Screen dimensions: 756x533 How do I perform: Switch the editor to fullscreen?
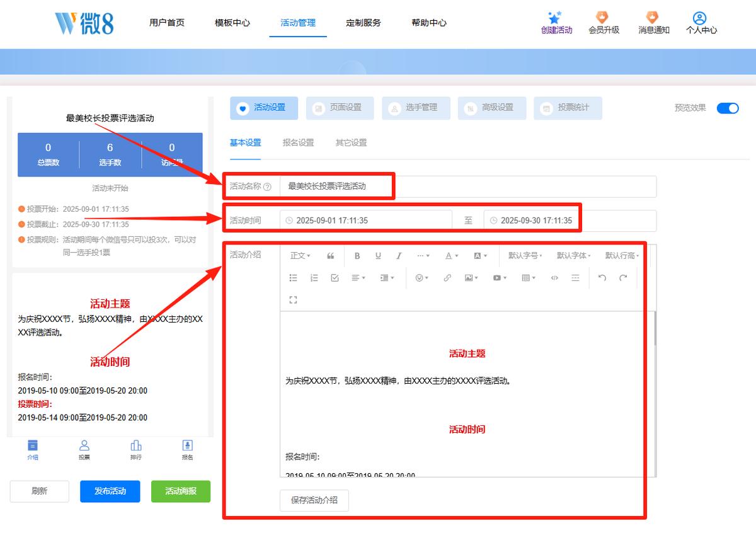click(293, 300)
